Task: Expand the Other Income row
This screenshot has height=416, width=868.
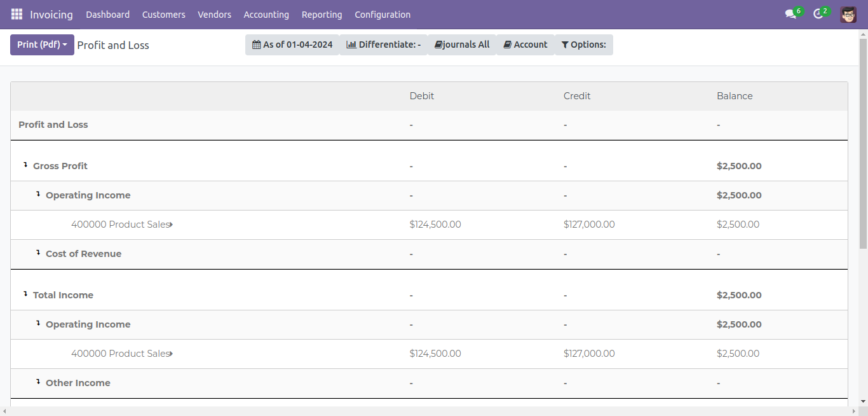Action: [39, 382]
